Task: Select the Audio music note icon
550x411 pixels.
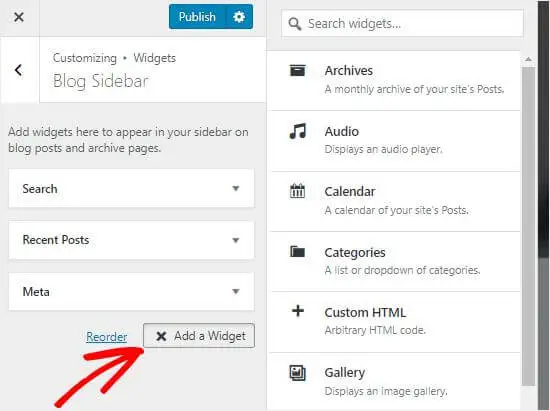Action: pyautogui.click(x=298, y=131)
